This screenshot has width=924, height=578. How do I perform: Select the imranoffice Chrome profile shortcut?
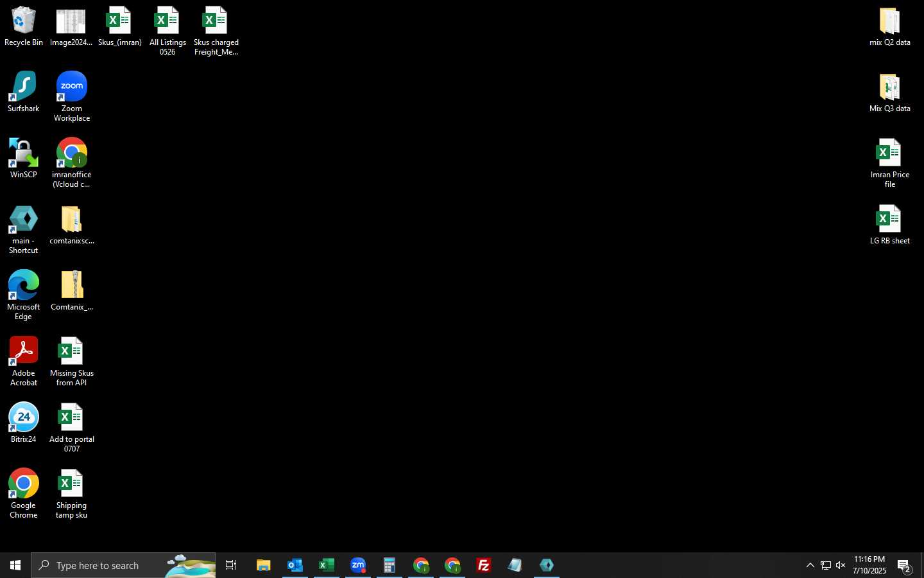coord(72,163)
